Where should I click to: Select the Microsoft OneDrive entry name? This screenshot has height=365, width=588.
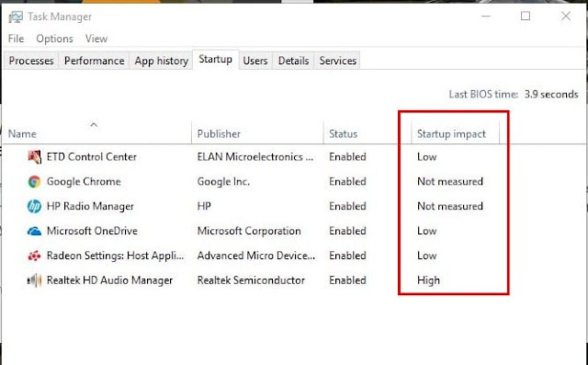[92, 231]
